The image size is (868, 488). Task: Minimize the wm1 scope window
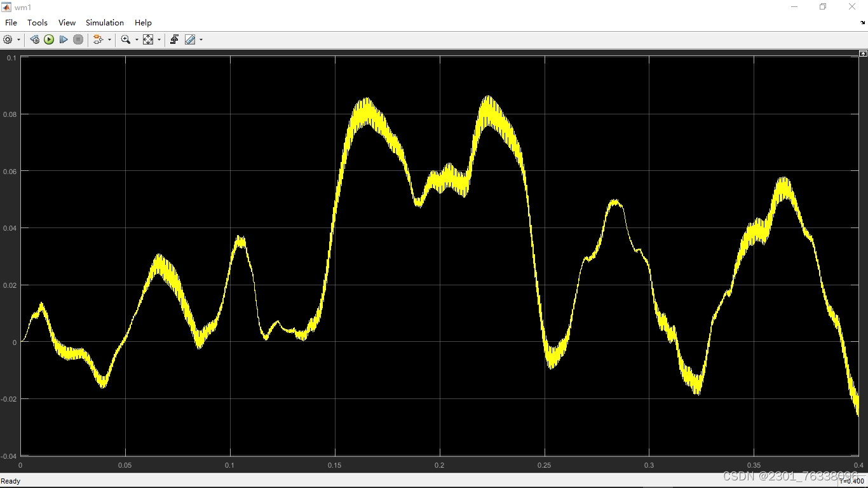[794, 7]
